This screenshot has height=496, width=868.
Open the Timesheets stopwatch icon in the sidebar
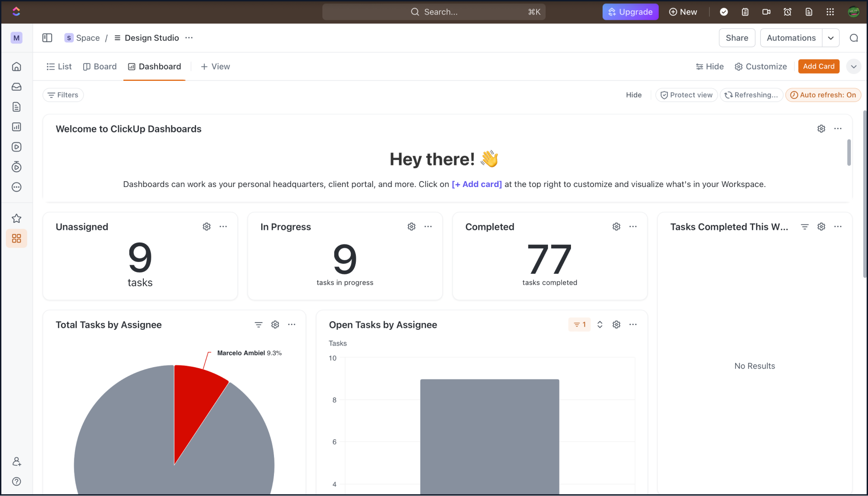point(17,167)
